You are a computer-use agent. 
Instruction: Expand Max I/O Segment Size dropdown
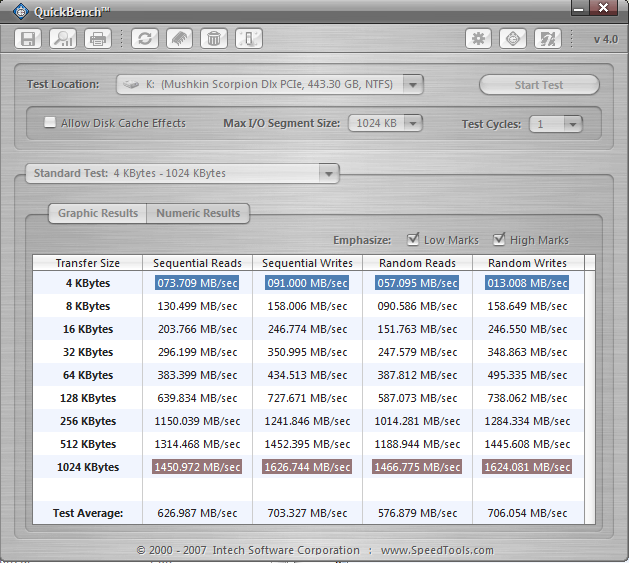pyautogui.click(x=412, y=124)
